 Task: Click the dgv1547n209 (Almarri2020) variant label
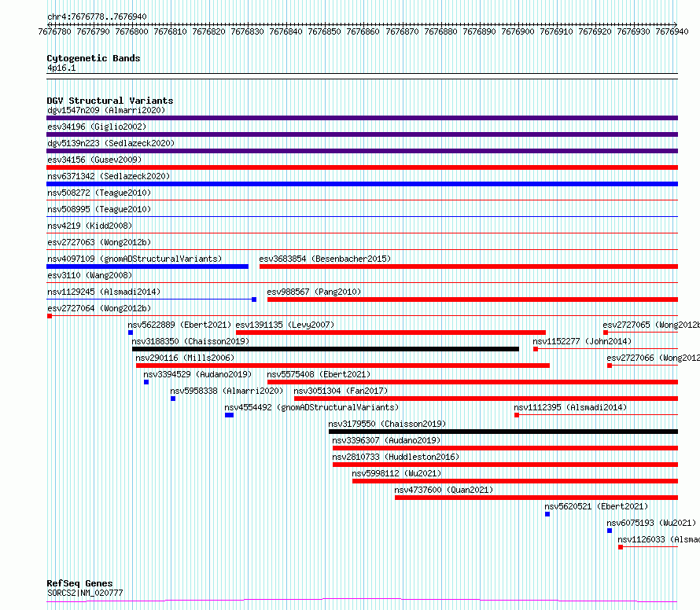click(106, 110)
